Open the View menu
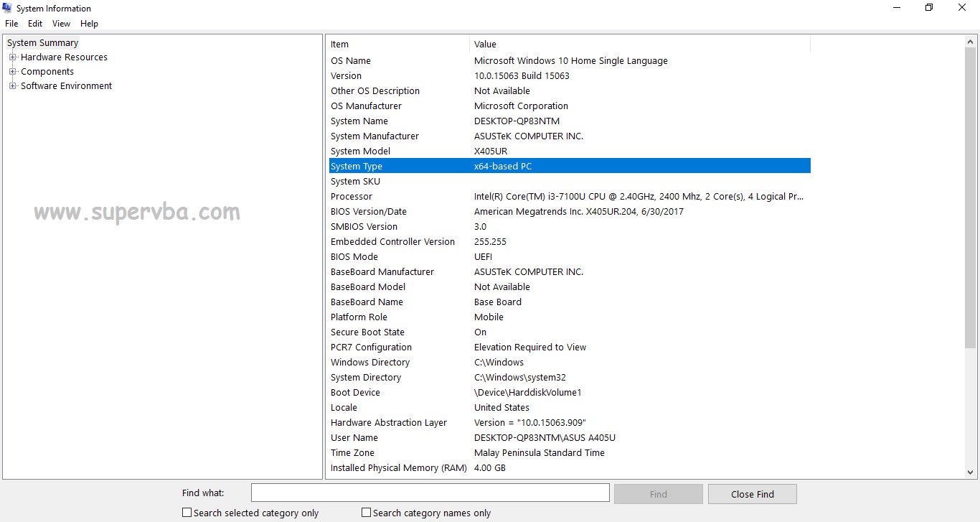 click(62, 24)
